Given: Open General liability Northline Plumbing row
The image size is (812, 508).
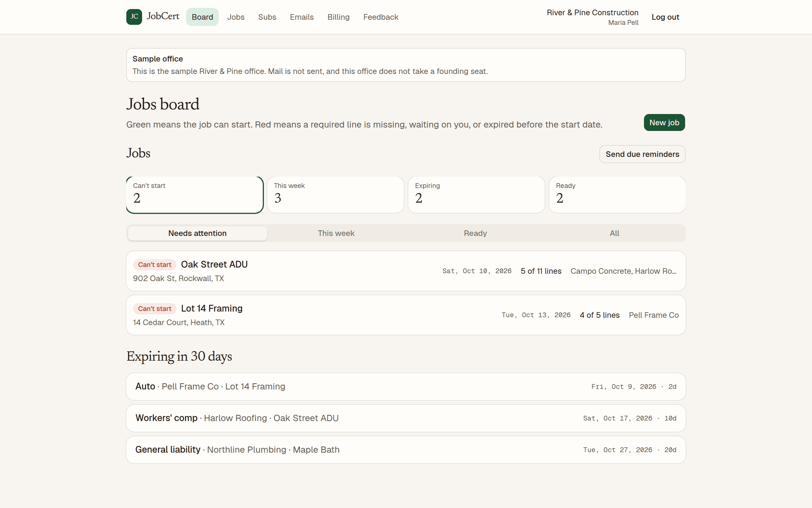Looking at the screenshot, I should pyautogui.click(x=406, y=450).
